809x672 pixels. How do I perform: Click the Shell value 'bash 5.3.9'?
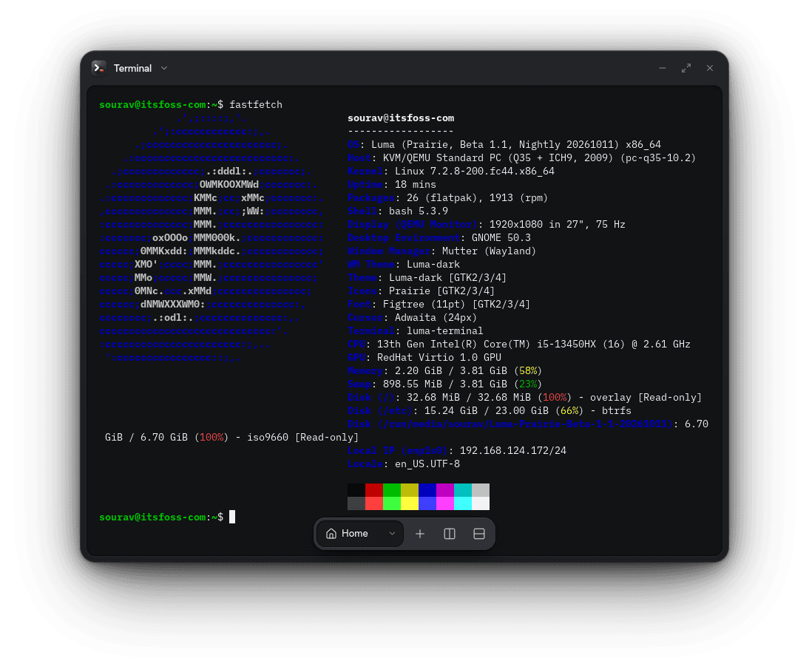pyautogui.click(x=419, y=211)
